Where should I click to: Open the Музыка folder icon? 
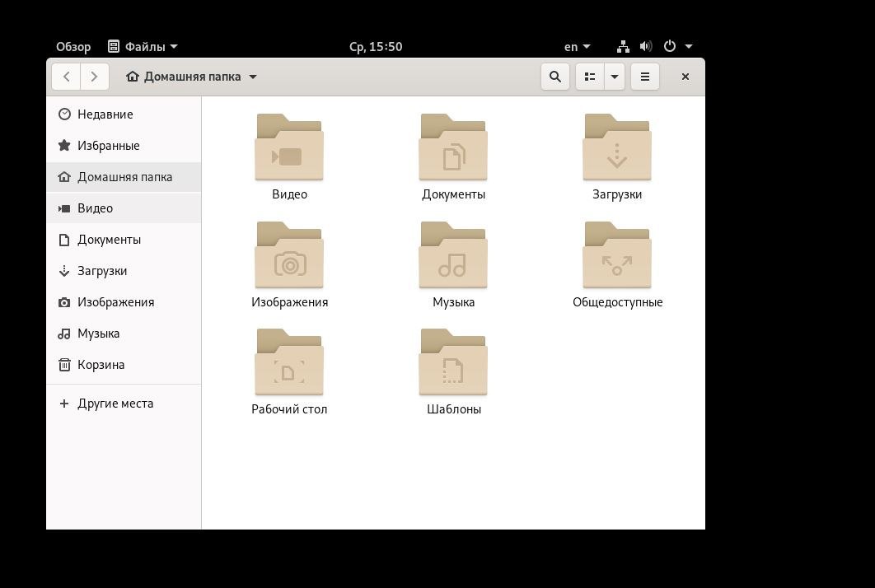[x=453, y=255]
